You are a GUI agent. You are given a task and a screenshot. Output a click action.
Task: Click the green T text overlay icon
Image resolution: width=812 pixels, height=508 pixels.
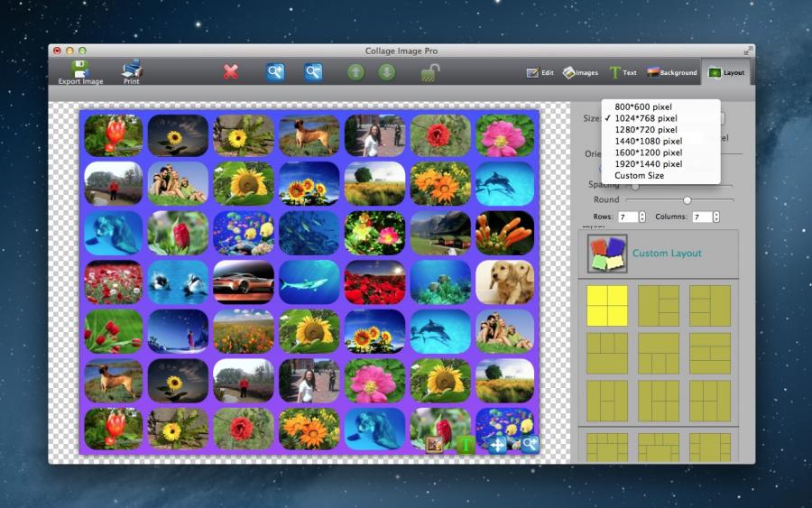click(466, 444)
